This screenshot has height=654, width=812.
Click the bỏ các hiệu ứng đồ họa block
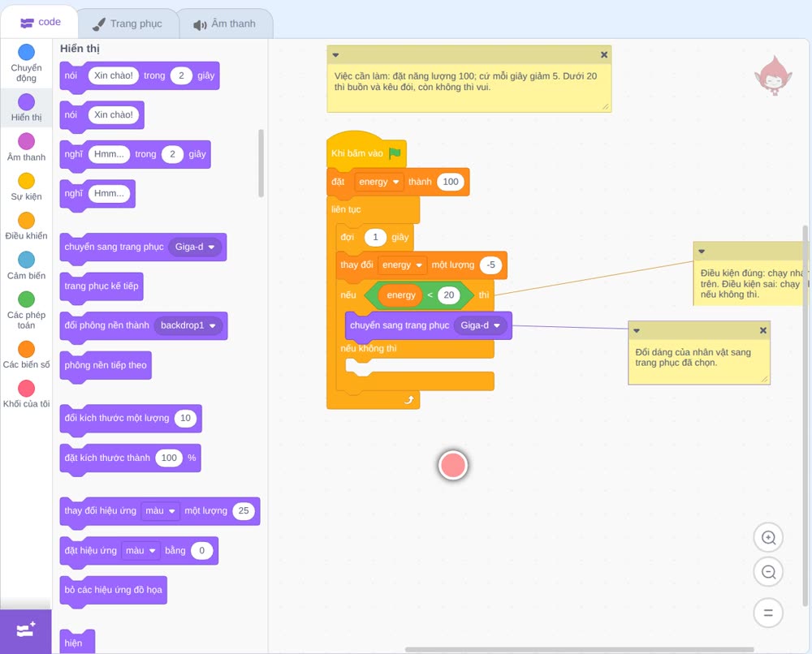[114, 590]
